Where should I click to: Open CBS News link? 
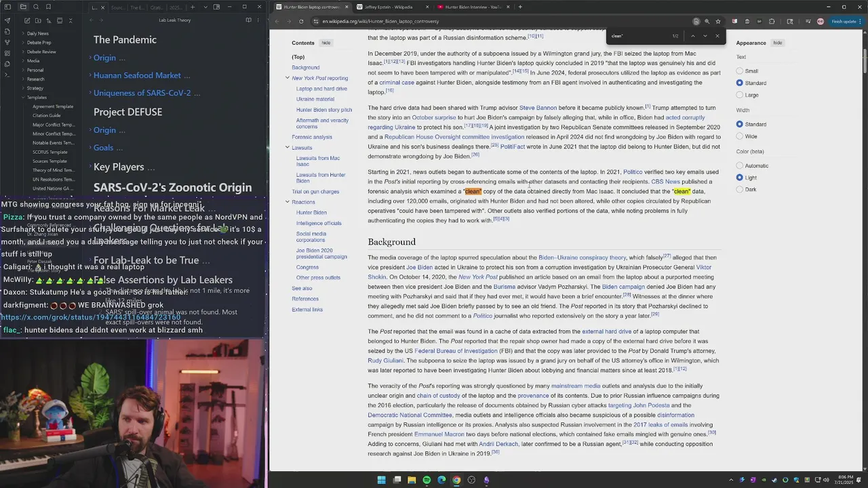pyautogui.click(x=665, y=182)
